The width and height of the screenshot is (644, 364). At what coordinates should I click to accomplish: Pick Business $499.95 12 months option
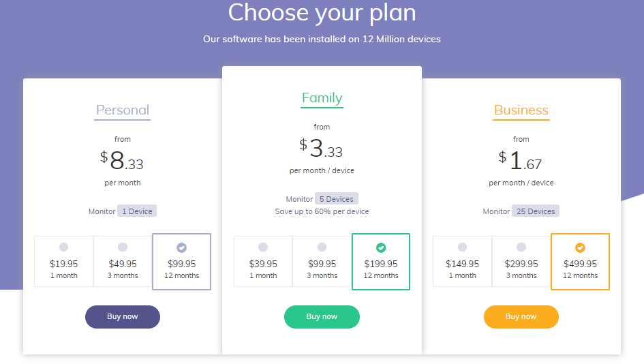point(580,262)
